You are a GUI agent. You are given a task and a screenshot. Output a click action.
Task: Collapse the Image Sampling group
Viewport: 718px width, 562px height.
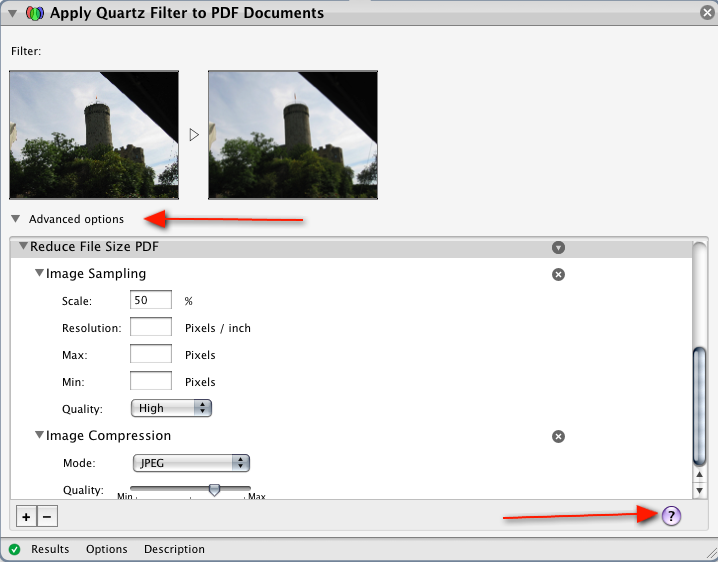coord(40,273)
